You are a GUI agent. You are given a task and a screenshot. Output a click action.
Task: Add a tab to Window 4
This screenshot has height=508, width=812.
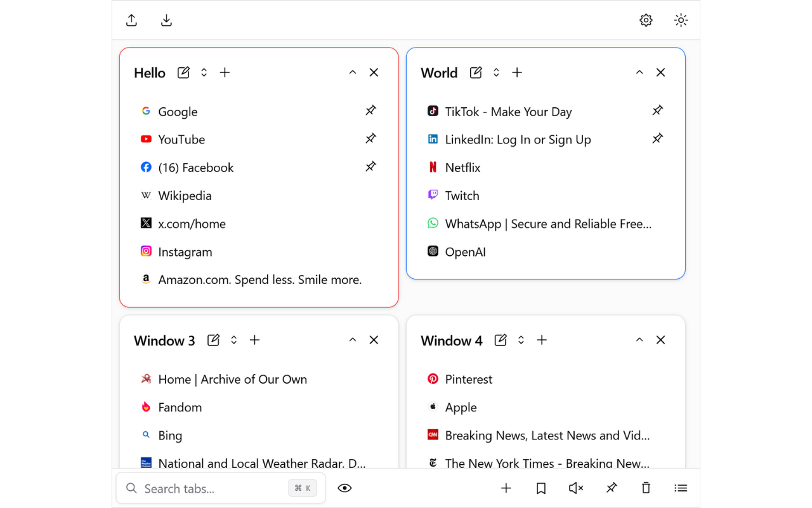point(542,340)
